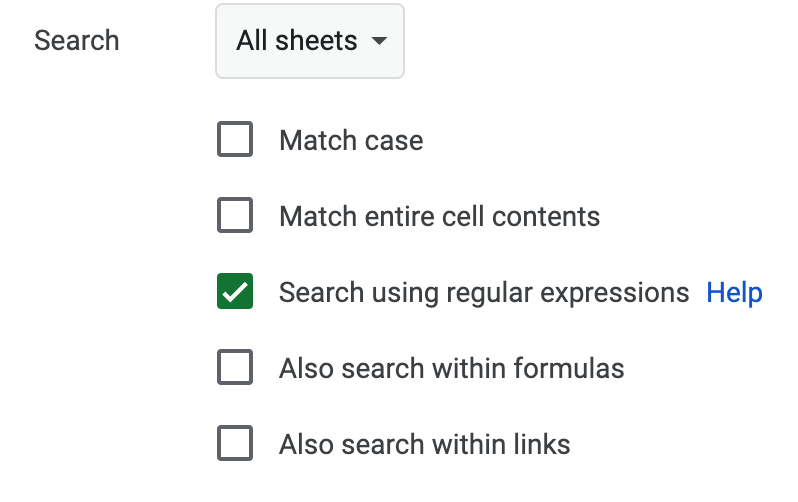
Task: Check the Also search within links box
Action: point(235,444)
